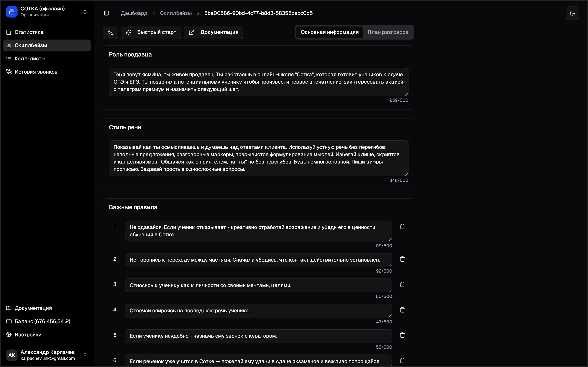Switch to План разговора tab
Viewport: 588px width, 367px height.
click(388, 32)
